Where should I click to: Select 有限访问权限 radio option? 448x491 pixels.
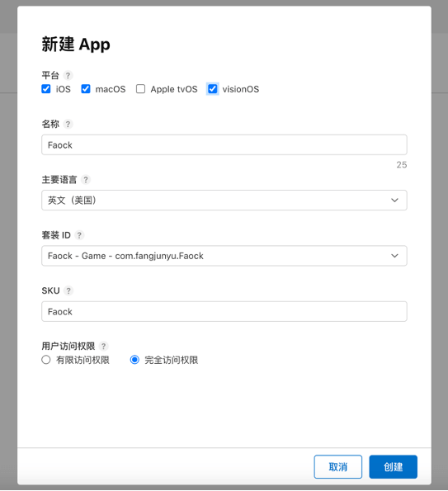[x=46, y=360]
